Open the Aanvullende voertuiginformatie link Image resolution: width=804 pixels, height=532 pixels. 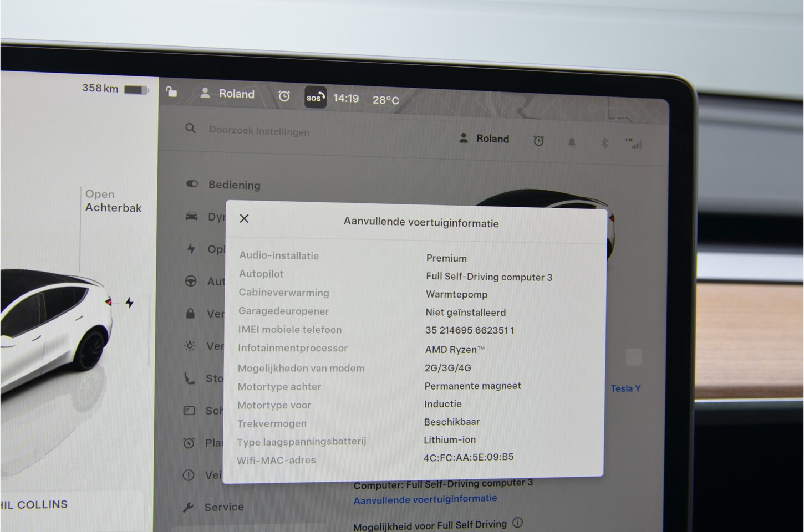point(425,499)
